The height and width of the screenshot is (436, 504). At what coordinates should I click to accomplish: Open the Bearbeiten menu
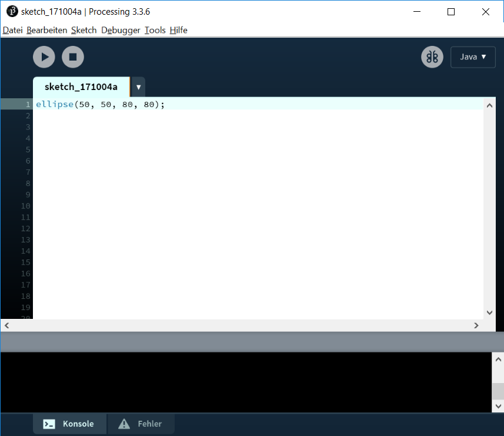tap(46, 30)
